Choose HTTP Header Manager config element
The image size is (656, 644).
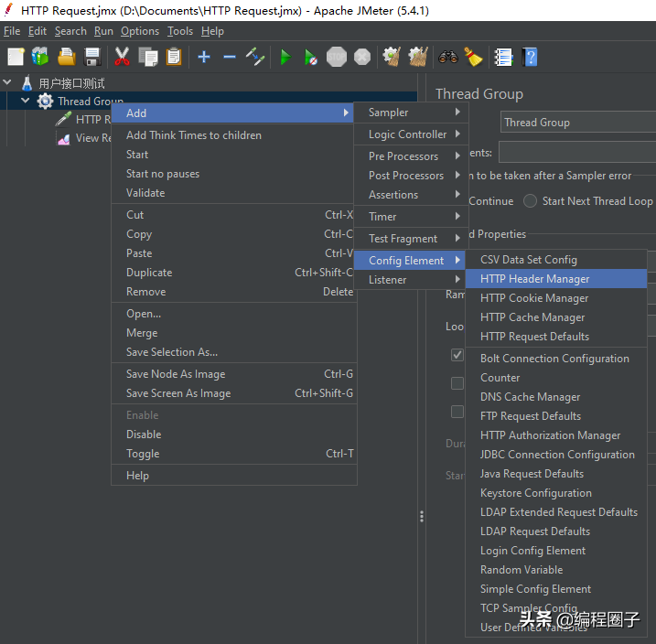tap(556, 279)
